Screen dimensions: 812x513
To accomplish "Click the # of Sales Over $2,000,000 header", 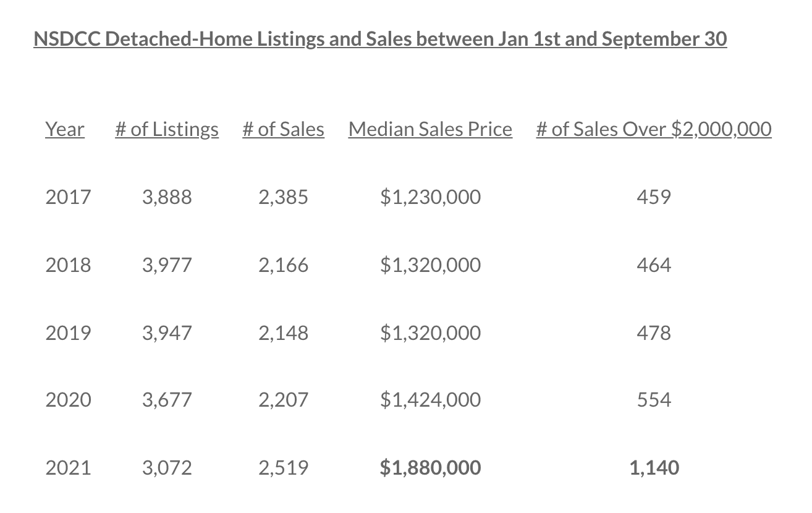I will (654, 129).
